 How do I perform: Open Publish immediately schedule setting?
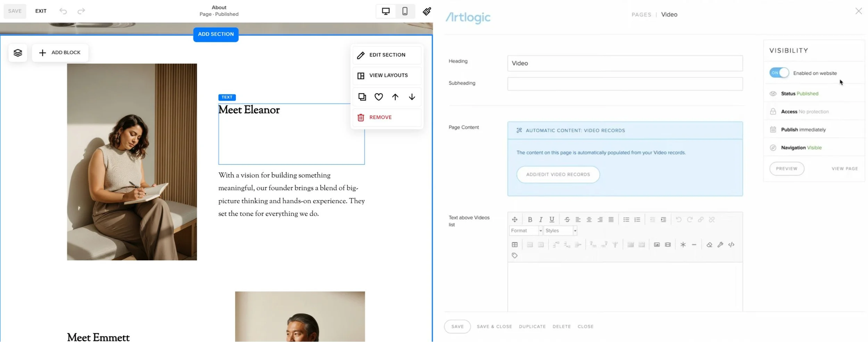pyautogui.click(x=814, y=130)
